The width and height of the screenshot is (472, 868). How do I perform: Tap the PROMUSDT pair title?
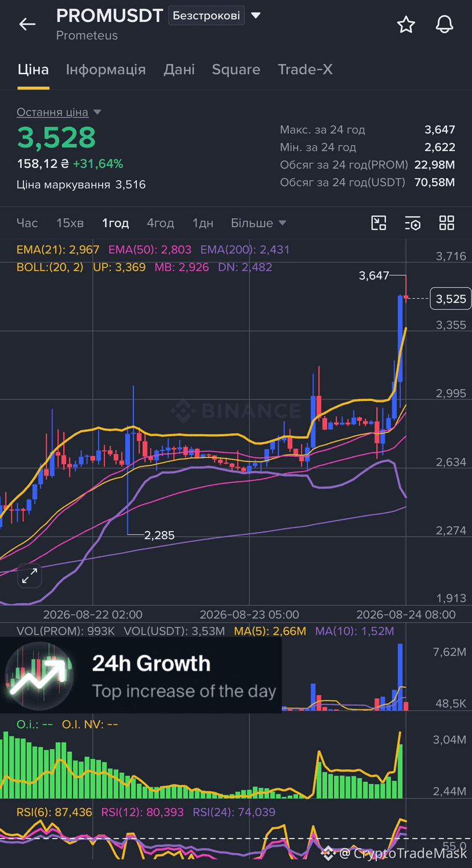point(110,15)
